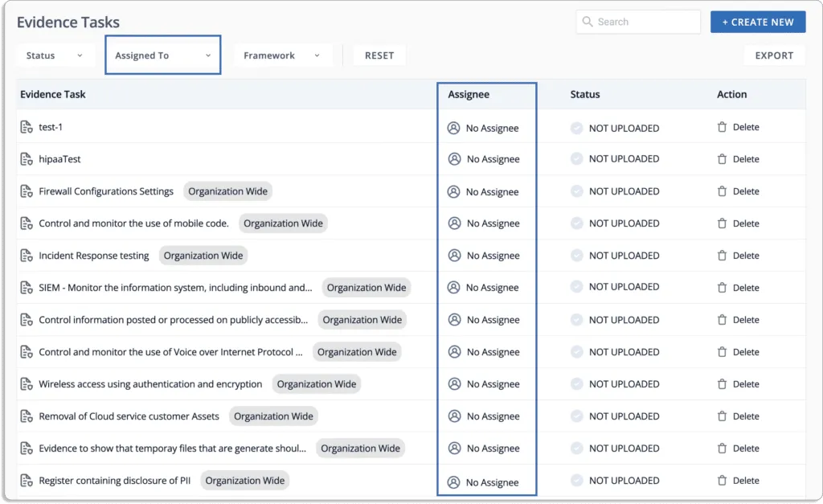Click trash icon in the SIEM row
823x504 pixels.
tap(723, 288)
